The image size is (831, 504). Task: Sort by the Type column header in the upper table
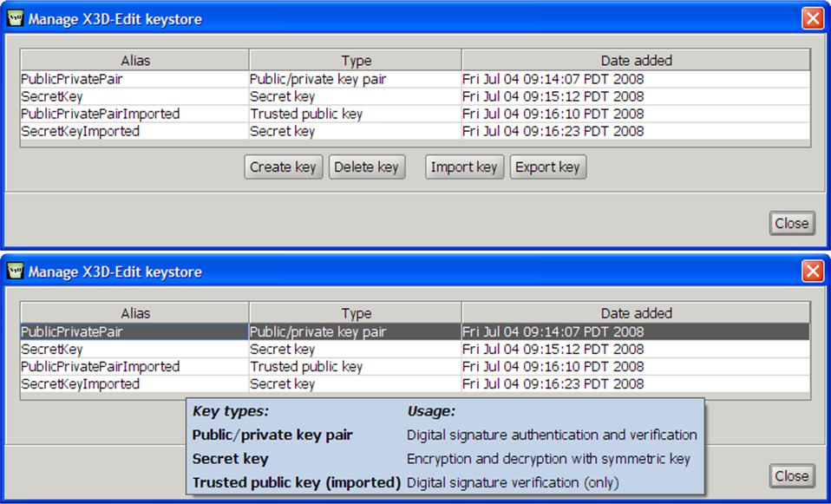[x=356, y=61]
